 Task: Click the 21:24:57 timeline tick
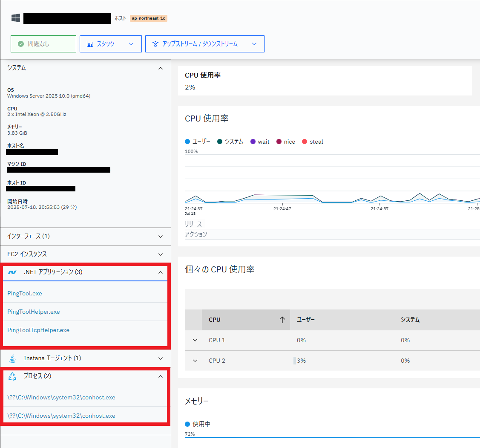coord(379,209)
